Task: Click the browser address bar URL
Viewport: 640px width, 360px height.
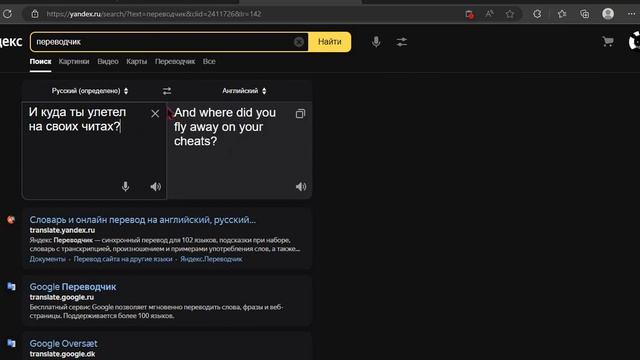Action: click(x=153, y=14)
